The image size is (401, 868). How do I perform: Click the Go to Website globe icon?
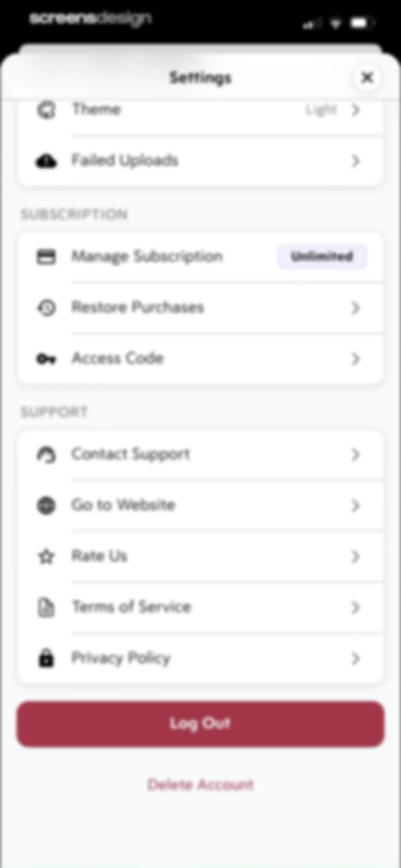[46, 505]
